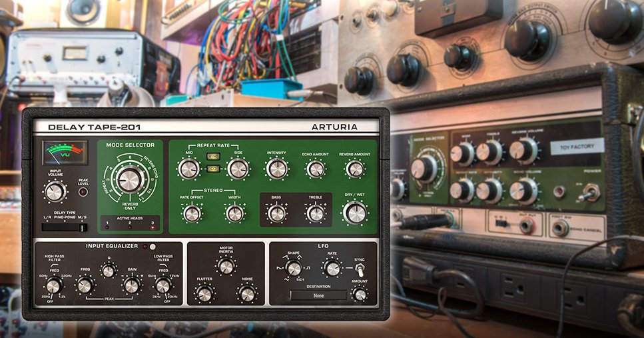Click the Echo Amount knob
644x338 pixels.
316,169
